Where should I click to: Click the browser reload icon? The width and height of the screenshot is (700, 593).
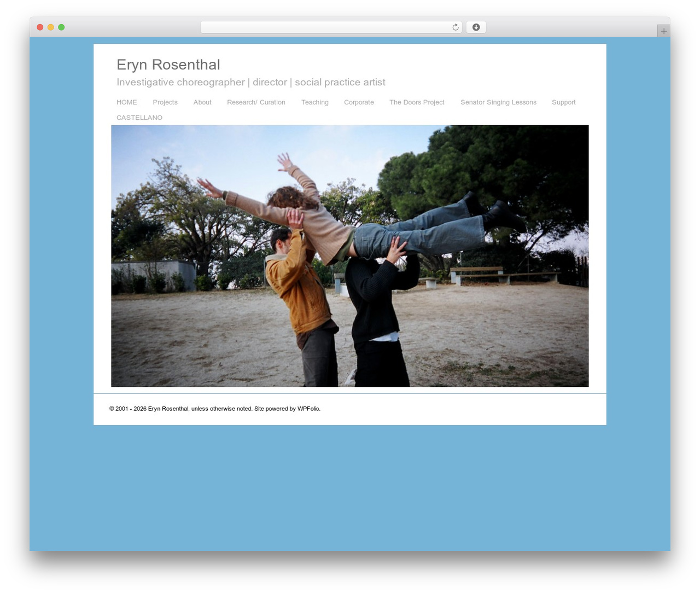[455, 27]
